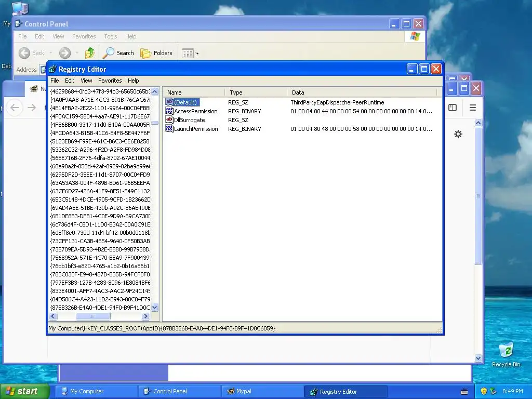Select key {76db1bf3-e820-4765-a1b2
Screen dimensions: 532x399
coord(100,266)
